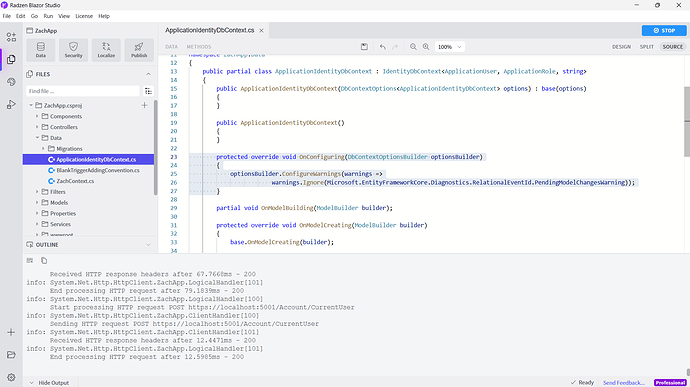Undo the last edit

coord(382,47)
